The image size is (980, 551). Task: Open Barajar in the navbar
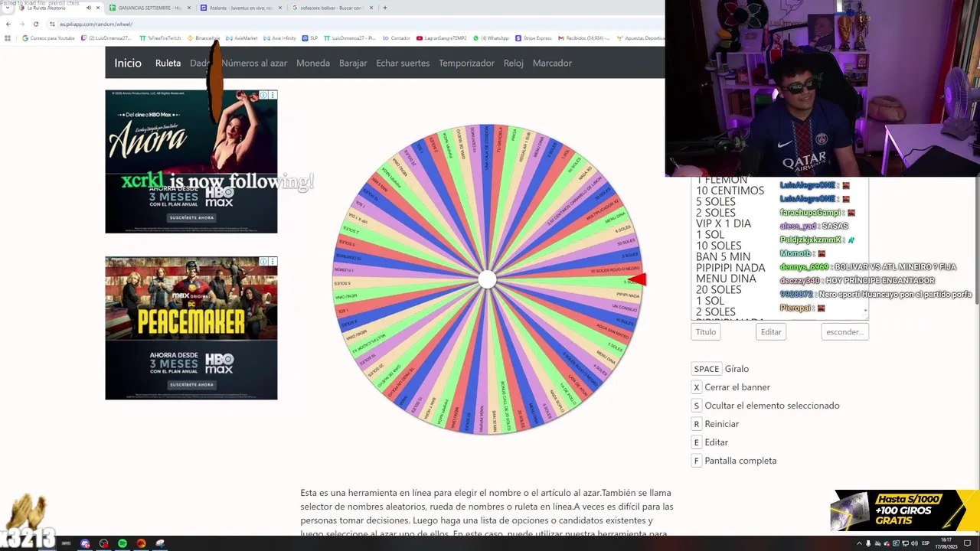coord(353,63)
